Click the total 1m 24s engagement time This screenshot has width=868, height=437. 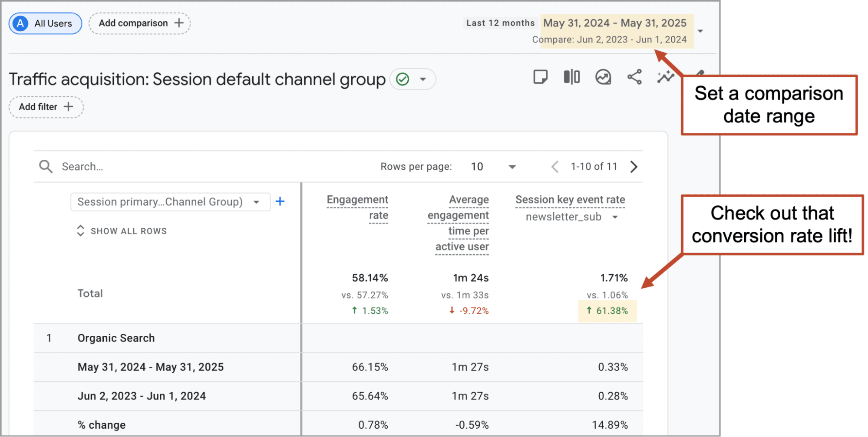(x=471, y=278)
